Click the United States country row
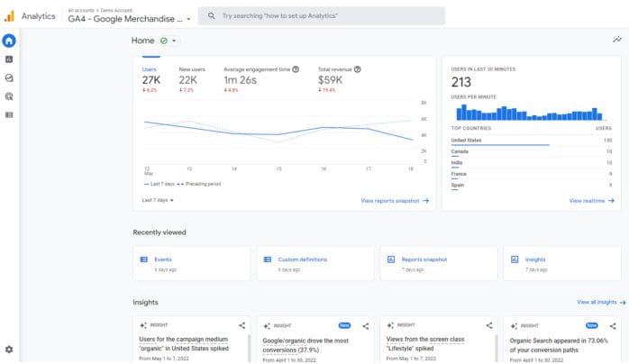The height and width of the screenshot is (364, 629). [x=532, y=141]
